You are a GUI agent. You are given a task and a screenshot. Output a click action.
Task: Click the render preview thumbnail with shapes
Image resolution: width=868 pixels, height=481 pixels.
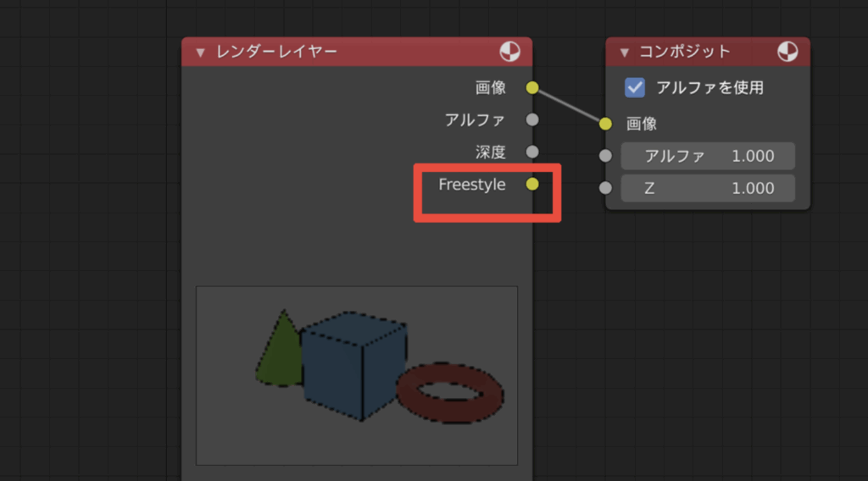point(357,375)
